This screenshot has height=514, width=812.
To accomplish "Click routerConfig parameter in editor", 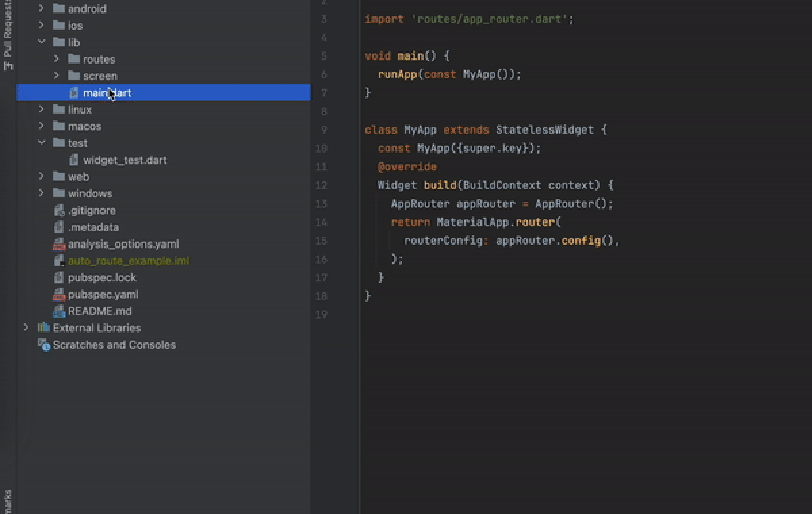I will tap(443, 240).
